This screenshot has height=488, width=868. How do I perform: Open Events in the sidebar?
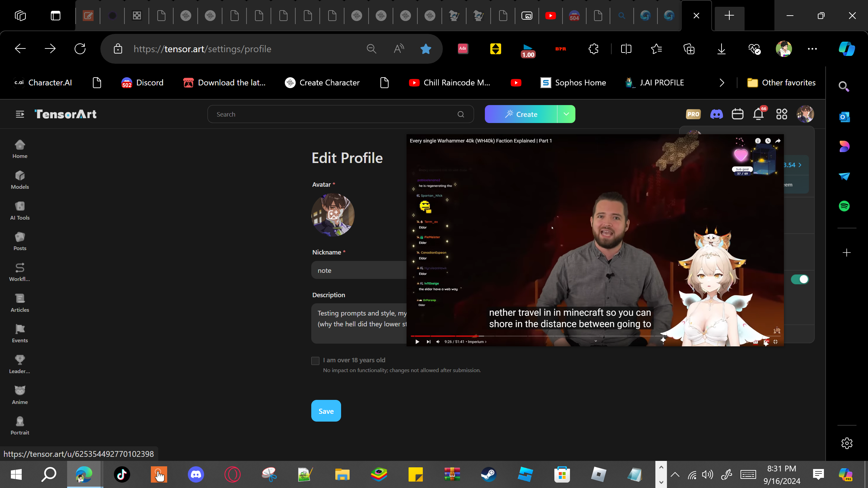20,333
